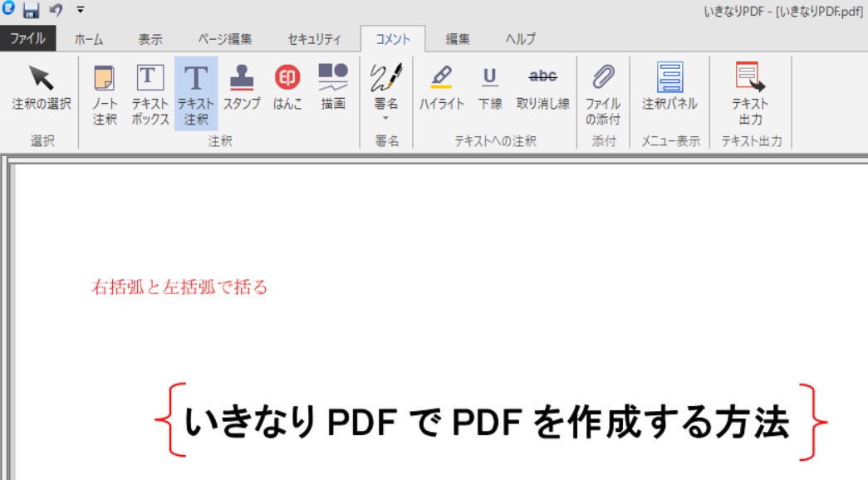
Task: Click the heading いきなりPDFでPDFを作成する方法
Action: 486,422
